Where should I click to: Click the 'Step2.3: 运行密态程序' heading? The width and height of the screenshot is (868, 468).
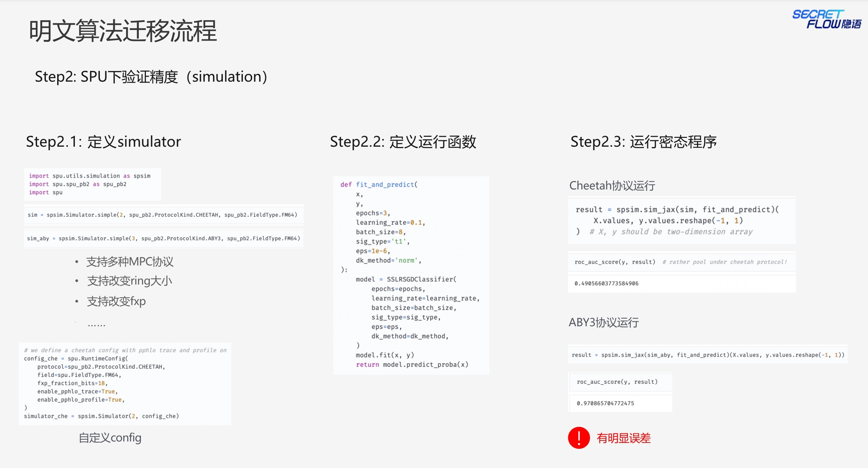pos(643,142)
